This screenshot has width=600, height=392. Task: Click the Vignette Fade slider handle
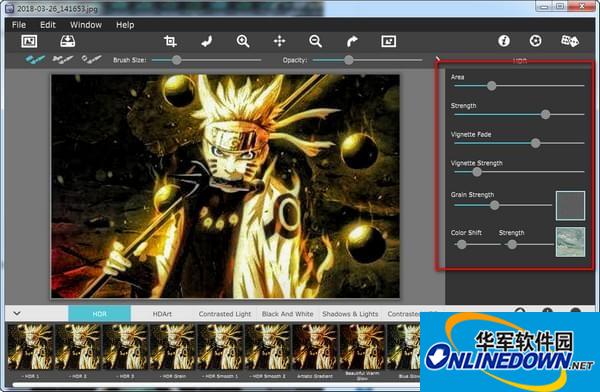(x=536, y=143)
